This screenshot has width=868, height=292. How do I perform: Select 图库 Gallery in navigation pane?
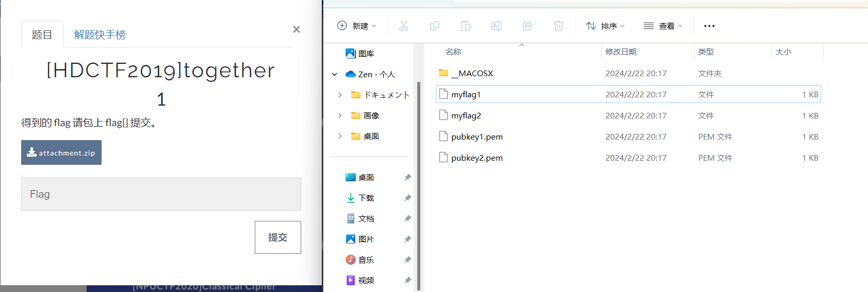point(360,54)
